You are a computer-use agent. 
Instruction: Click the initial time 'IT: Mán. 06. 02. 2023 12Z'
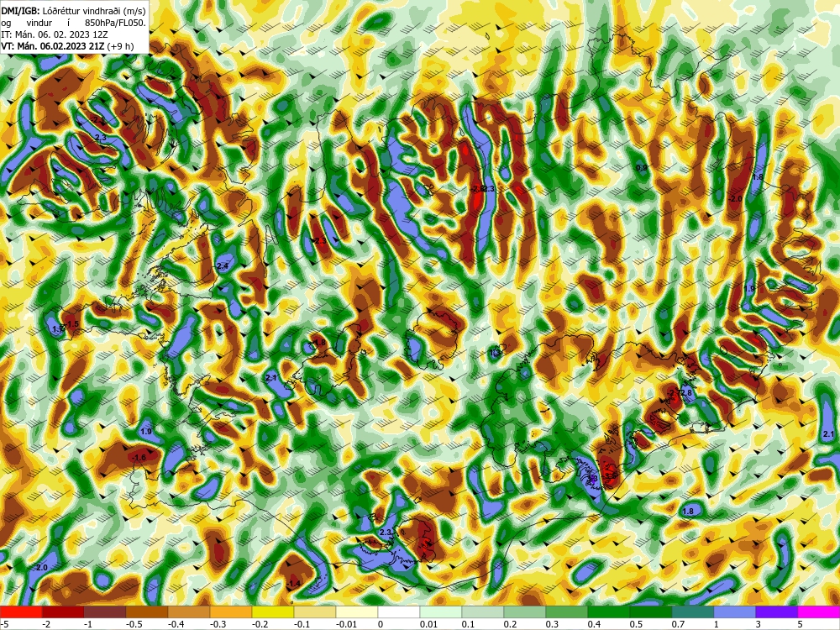pyautogui.click(x=55, y=34)
